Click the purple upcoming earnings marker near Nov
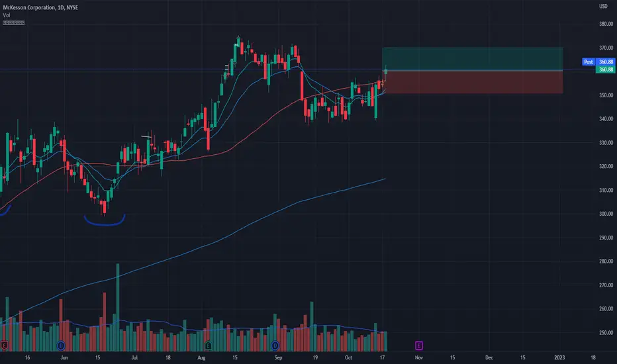Viewport: 617px width, 364px height. coord(418,345)
